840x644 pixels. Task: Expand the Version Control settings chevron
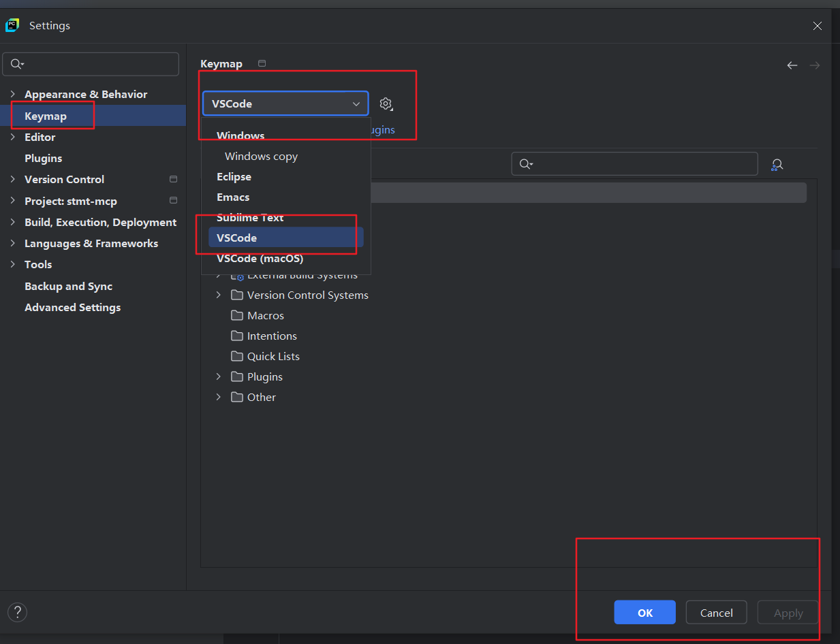coord(12,179)
